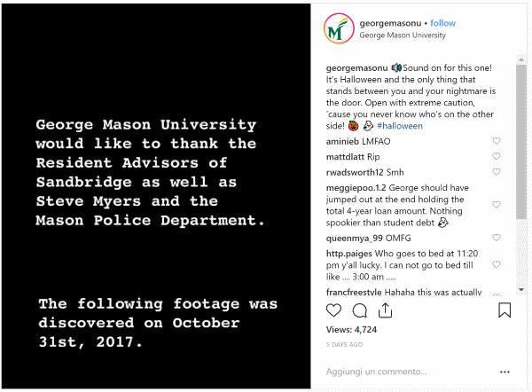532x392 pixels.
Task: Save the post with the bookmark icon
Action: pos(505,310)
